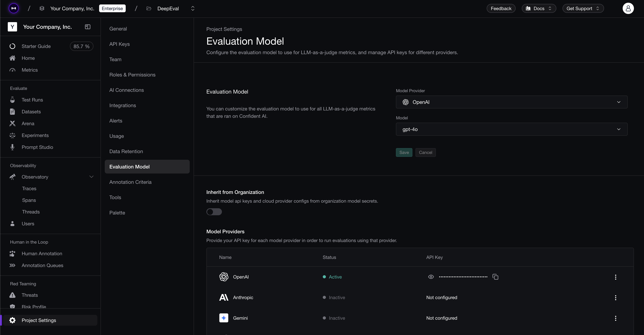Click the Feedback button
644x335 pixels.
point(501,9)
